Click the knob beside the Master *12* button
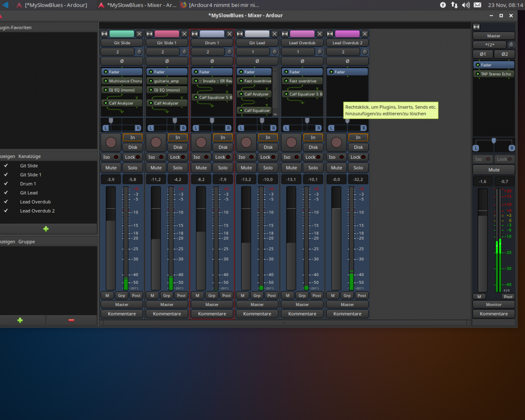The image size is (525, 420). coord(511,45)
